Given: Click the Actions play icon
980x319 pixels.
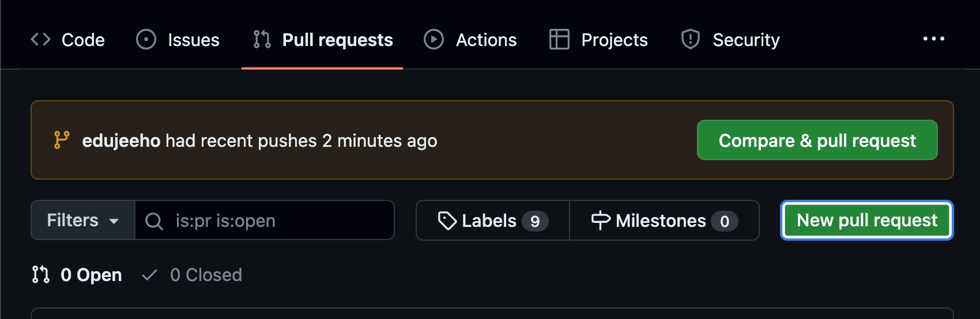Looking at the screenshot, I should [434, 39].
